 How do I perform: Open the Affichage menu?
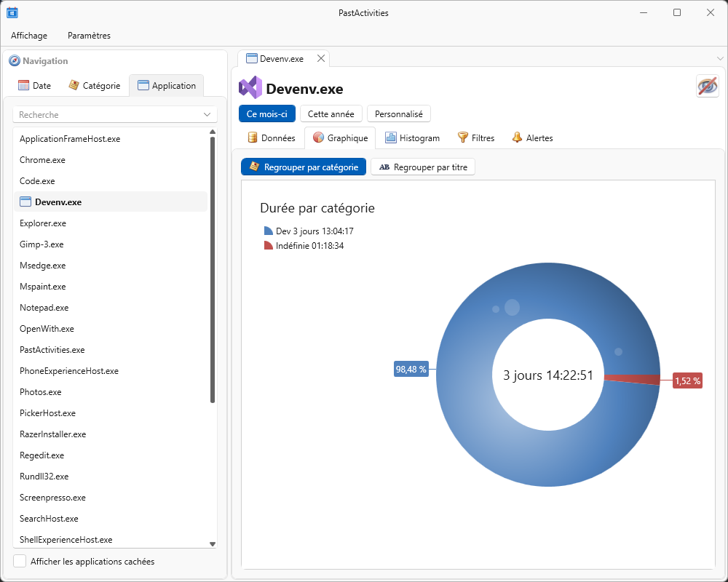[29, 36]
